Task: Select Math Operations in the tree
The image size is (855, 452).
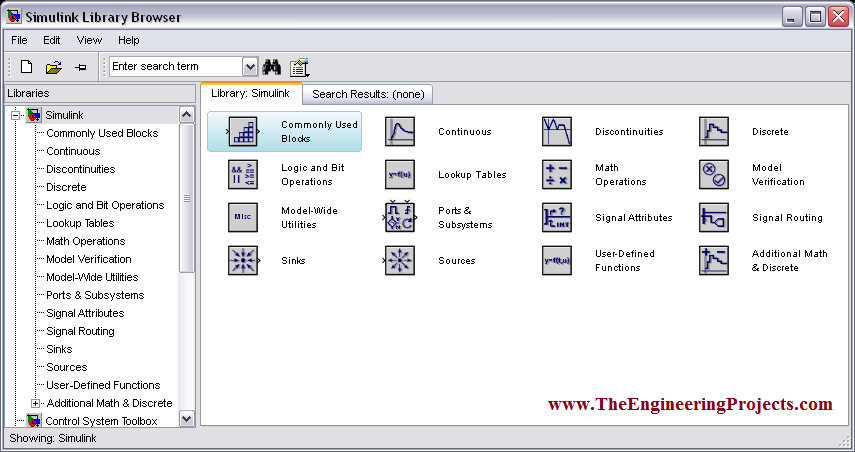Action: tap(86, 241)
